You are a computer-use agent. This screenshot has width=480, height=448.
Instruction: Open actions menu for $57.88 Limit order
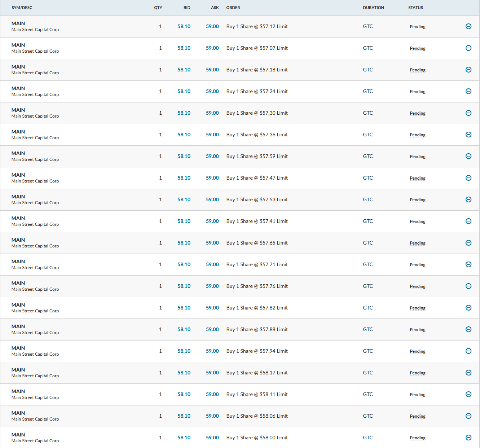[468, 329]
